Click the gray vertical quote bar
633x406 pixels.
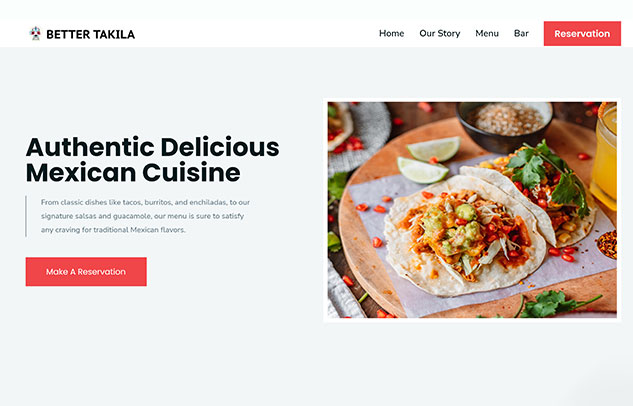26,216
